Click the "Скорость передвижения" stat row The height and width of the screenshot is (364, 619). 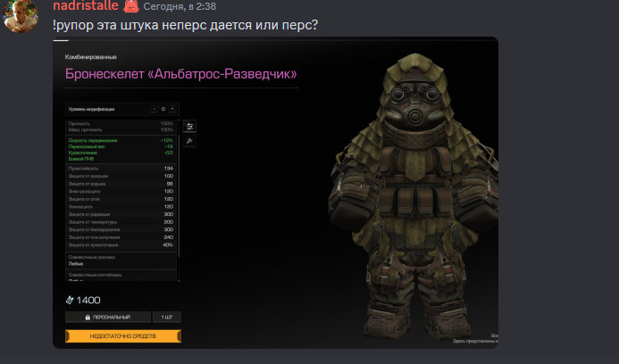pos(121,140)
